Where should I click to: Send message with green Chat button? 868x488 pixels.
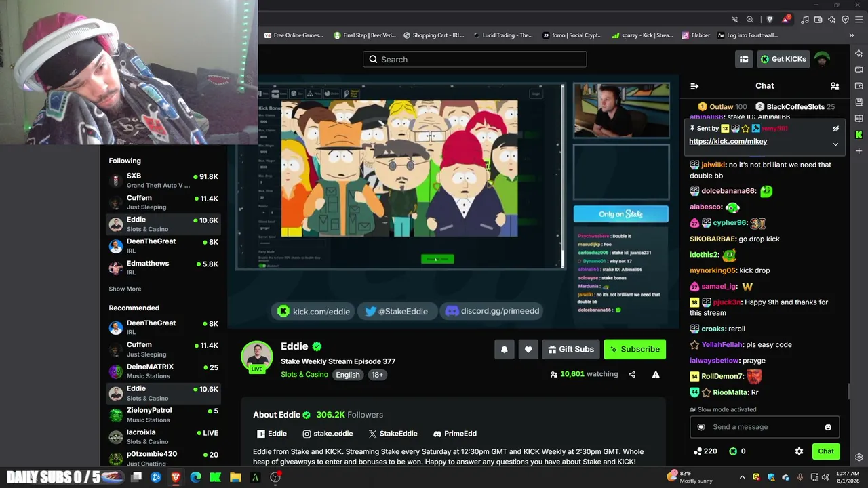click(x=825, y=451)
